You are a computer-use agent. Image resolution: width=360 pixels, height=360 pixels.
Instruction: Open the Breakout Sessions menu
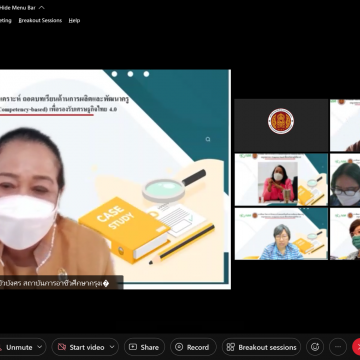tap(40, 20)
